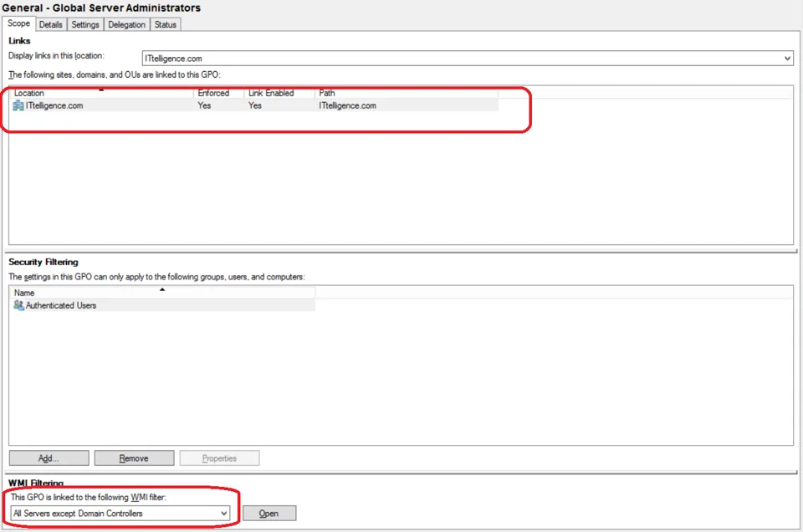Image resolution: width=803 pixels, height=532 pixels.
Task: Click the Enforced Yes value for ITelligence.com
Action: [x=204, y=105]
